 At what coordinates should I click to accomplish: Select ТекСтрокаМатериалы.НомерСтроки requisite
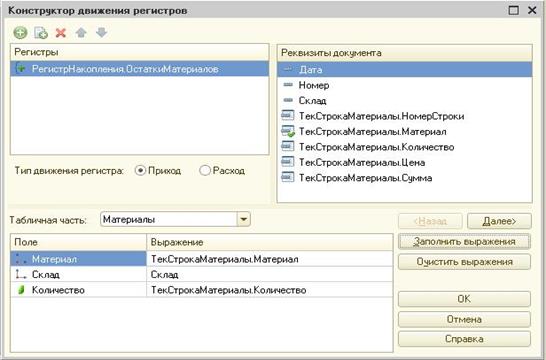click(x=405, y=116)
